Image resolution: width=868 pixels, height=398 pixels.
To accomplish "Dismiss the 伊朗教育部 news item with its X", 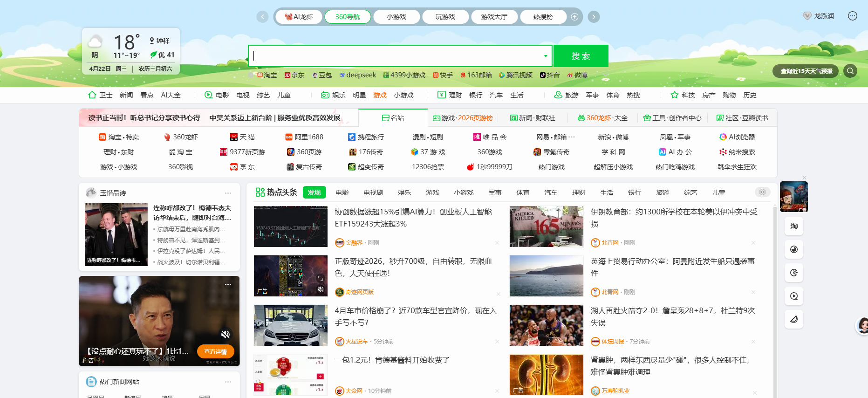I will (x=753, y=243).
